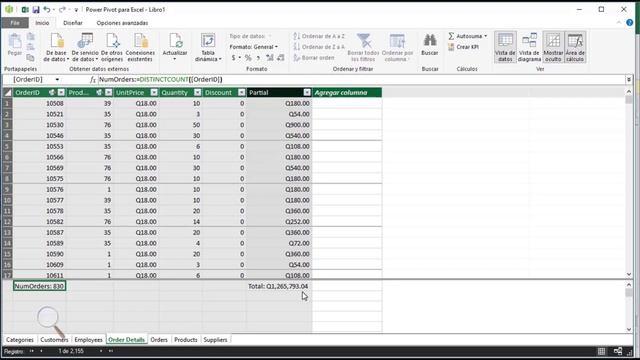Image resolution: width=640 pixels, height=360 pixels.
Task: Switch to the Diseñar ribbon tab
Action: point(73,23)
